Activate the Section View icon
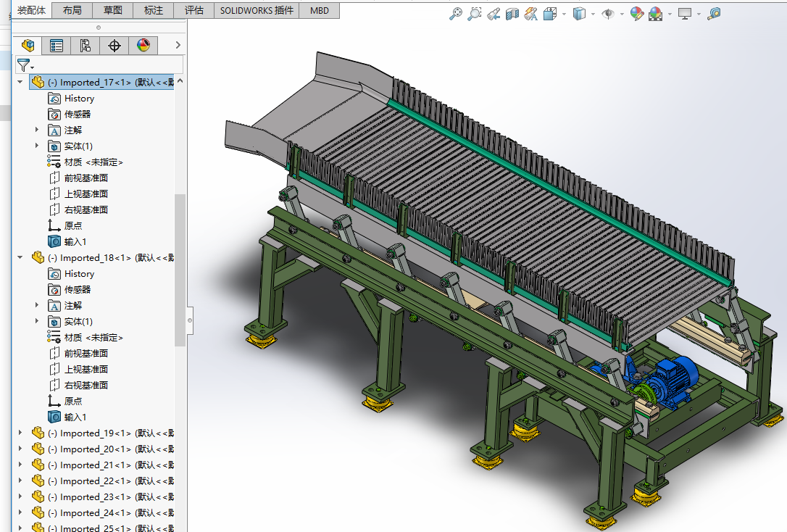 [x=512, y=14]
